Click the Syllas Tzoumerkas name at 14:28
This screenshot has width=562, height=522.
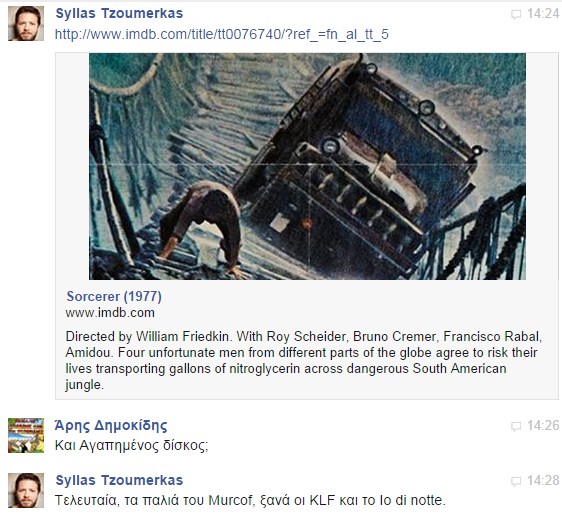pos(119,480)
